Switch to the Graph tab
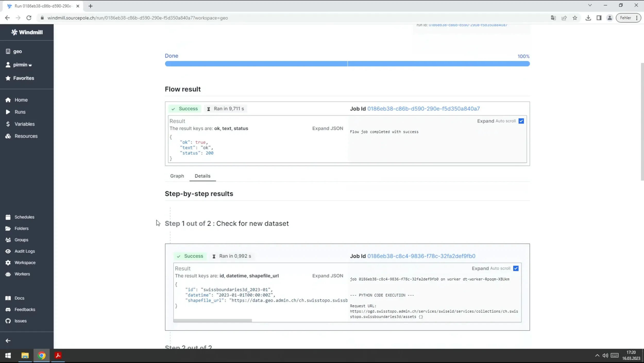Viewport: 644px width, 363px height. pos(177,176)
